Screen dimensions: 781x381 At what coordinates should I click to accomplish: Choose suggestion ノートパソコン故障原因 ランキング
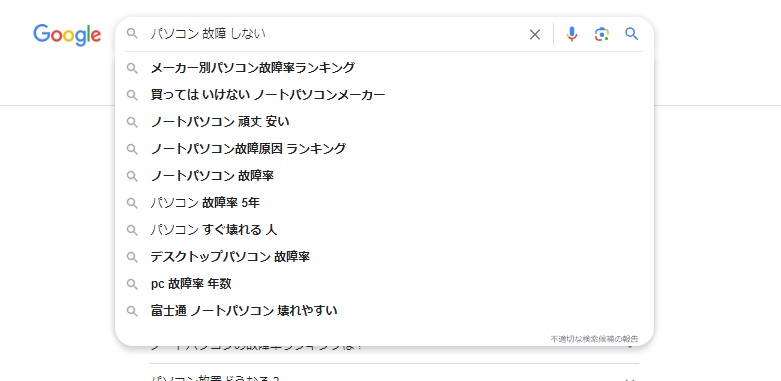[384, 148]
